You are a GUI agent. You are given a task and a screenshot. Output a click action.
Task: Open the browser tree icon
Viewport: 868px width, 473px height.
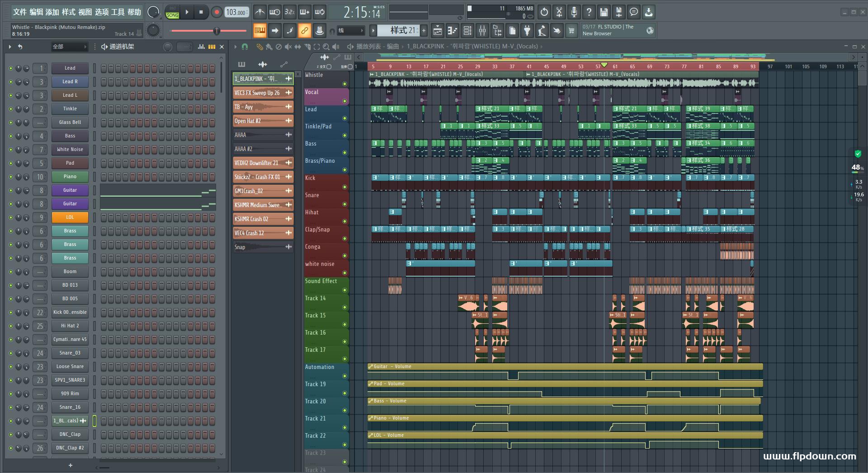coord(497,31)
